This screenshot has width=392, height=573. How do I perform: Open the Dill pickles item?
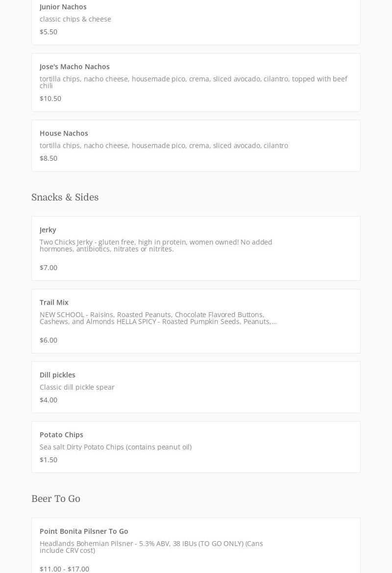57,375
